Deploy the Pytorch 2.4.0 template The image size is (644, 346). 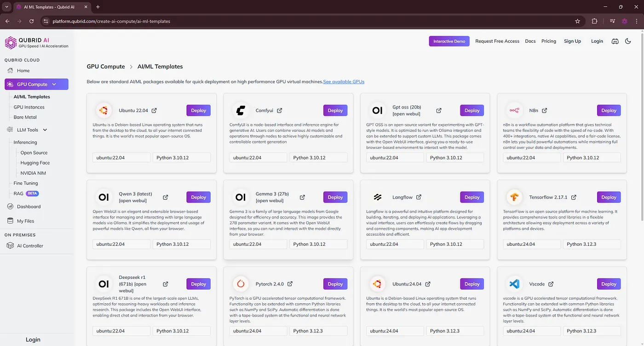[335, 284]
